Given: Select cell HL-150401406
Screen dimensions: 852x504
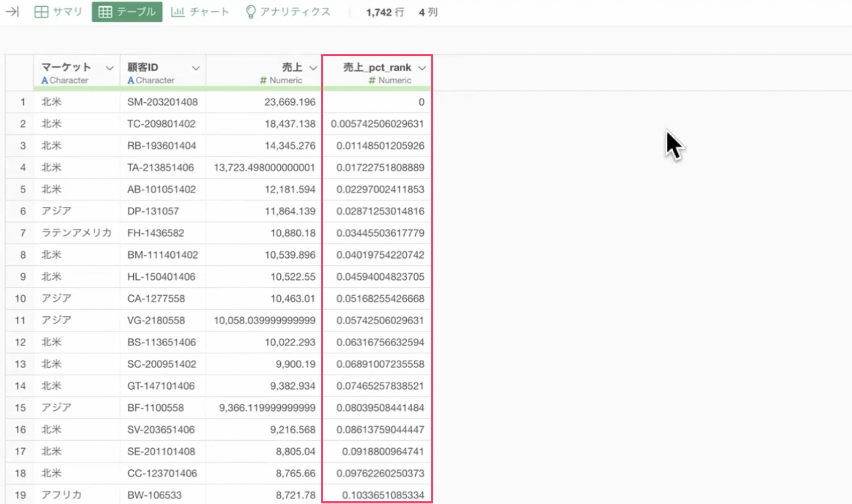Looking at the screenshot, I should coord(163,277).
